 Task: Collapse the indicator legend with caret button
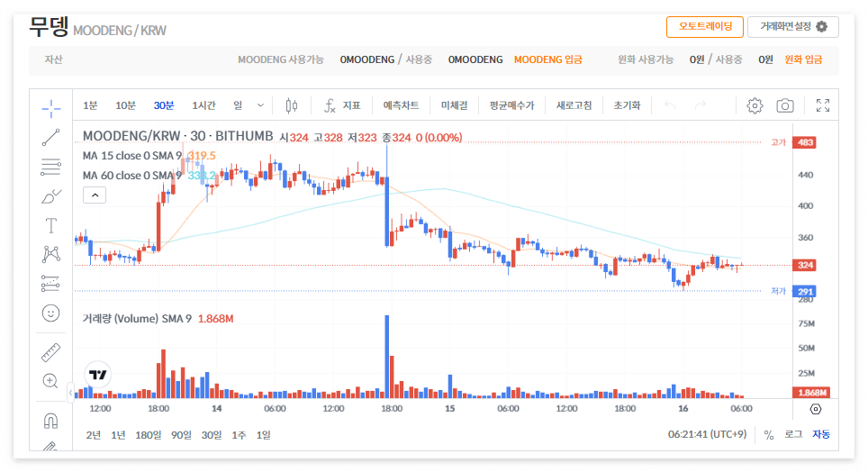(95, 195)
